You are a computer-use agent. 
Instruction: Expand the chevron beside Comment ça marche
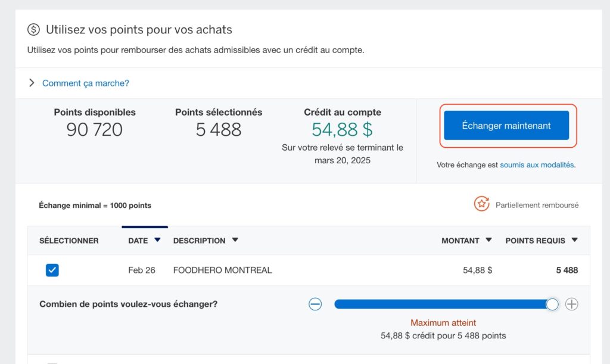[x=32, y=83]
